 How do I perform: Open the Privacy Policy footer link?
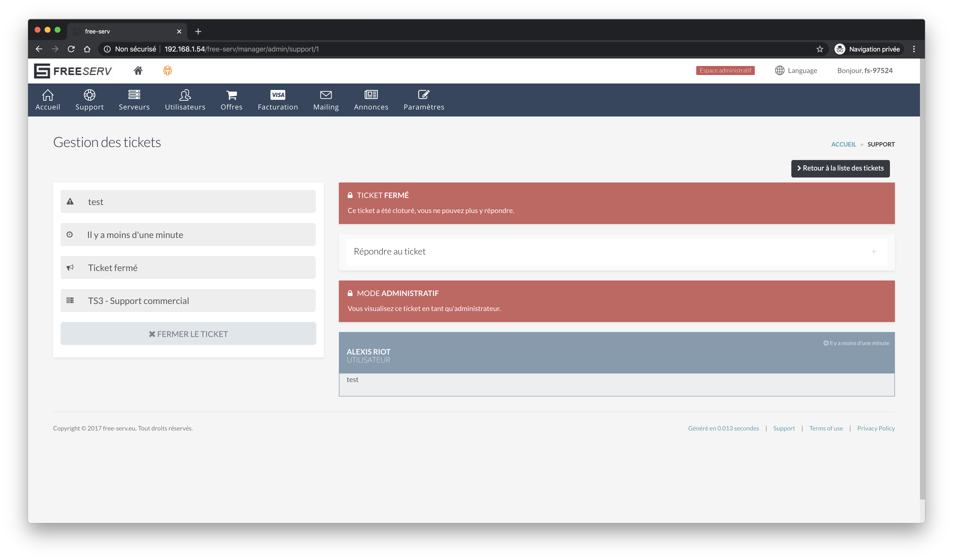click(875, 428)
